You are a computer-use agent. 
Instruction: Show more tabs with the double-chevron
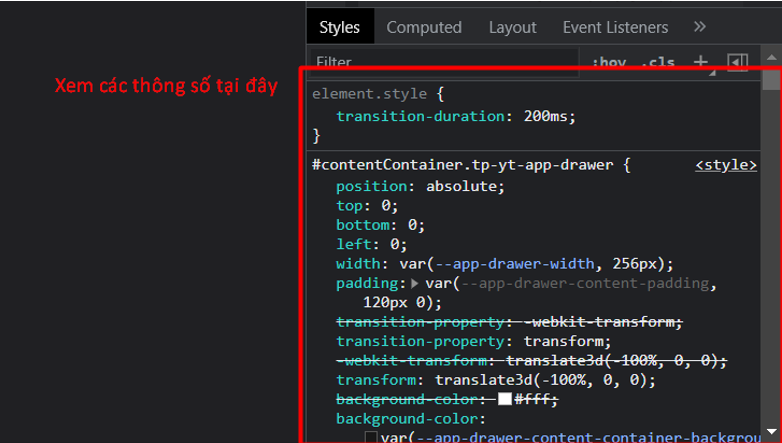[x=700, y=26]
